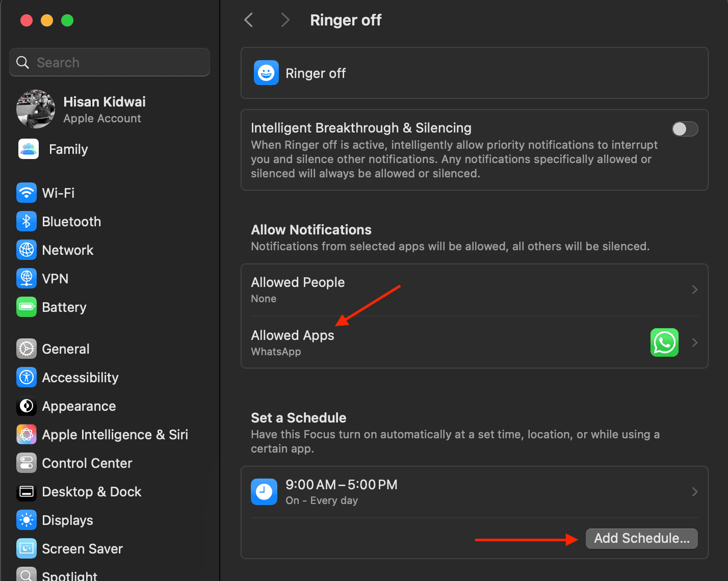728x581 pixels.
Task: Select the VPN globe icon
Action: [x=27, y=279]
